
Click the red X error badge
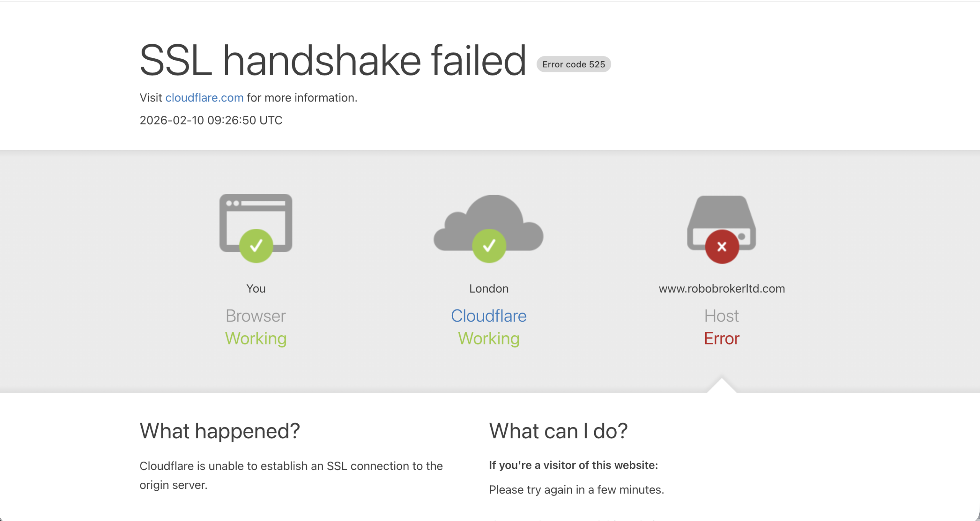722,247
